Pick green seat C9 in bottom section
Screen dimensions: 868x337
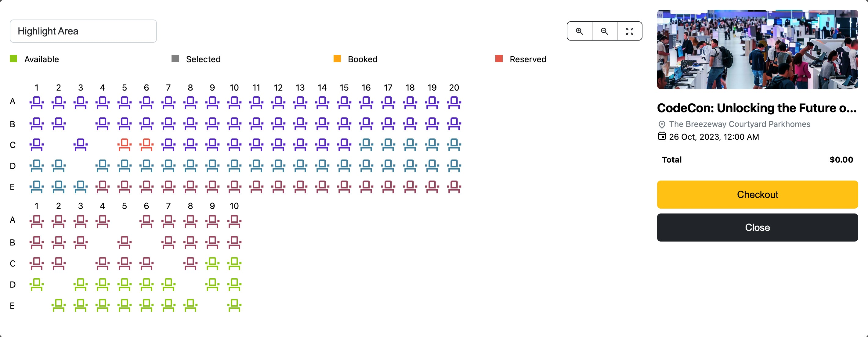point(212,263)
